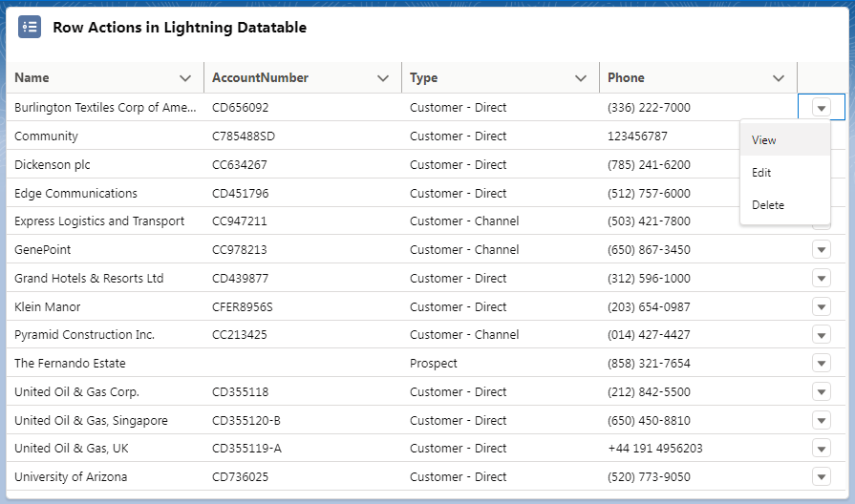This screenshot has height=504, width=855.
Task: Open row actions for Klein Manor
Action: click(x=822, y=306)
